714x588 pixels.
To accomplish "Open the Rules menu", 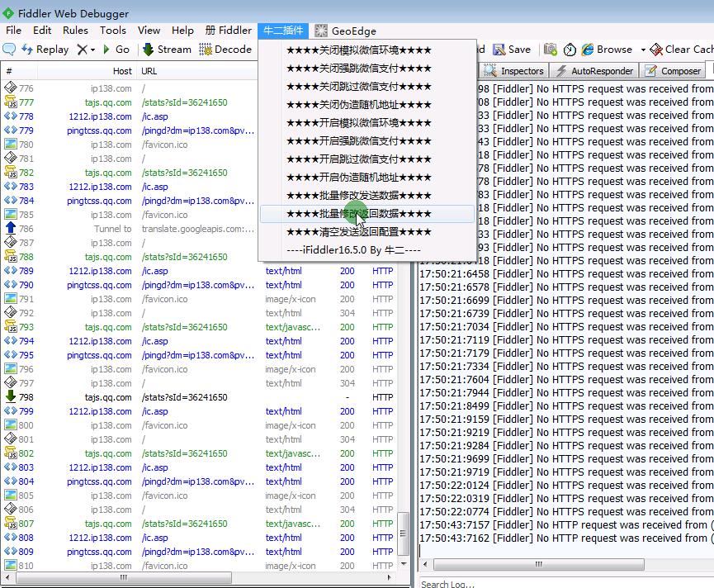I will 75,31.
